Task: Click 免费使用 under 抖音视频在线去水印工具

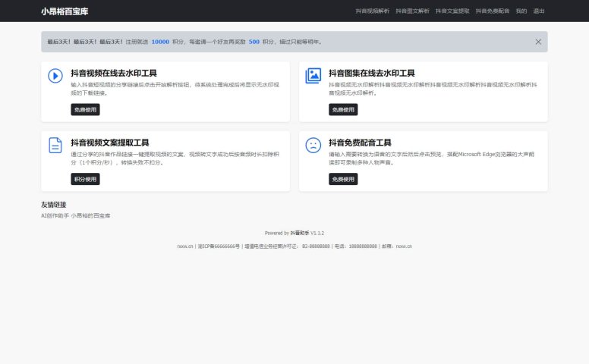Action: 85,109
